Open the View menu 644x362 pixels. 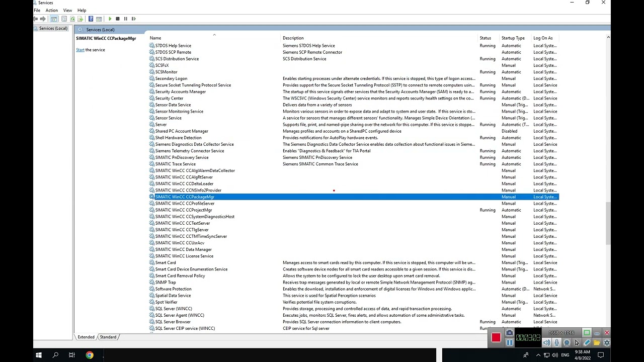pos(67,10)
